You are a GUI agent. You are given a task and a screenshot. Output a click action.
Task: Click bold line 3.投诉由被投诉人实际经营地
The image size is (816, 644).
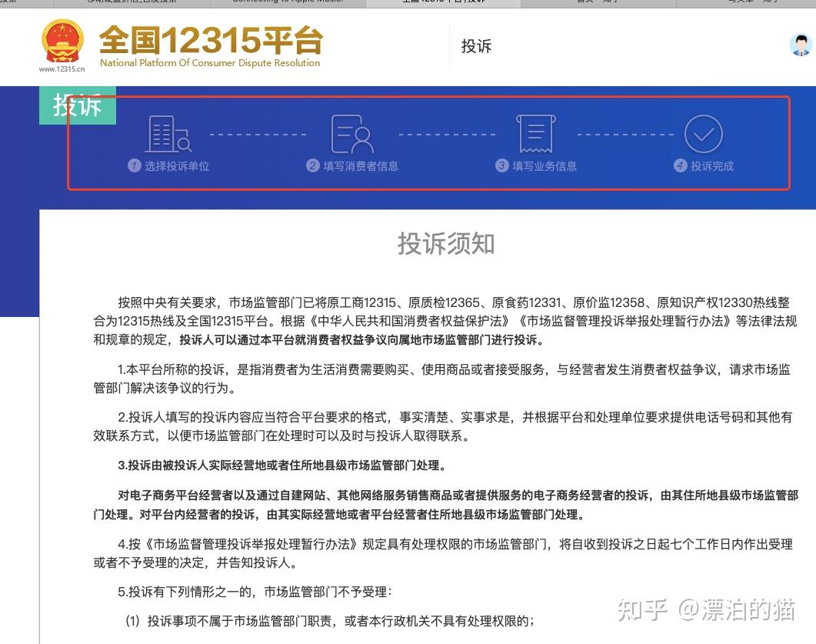(282, 465)
